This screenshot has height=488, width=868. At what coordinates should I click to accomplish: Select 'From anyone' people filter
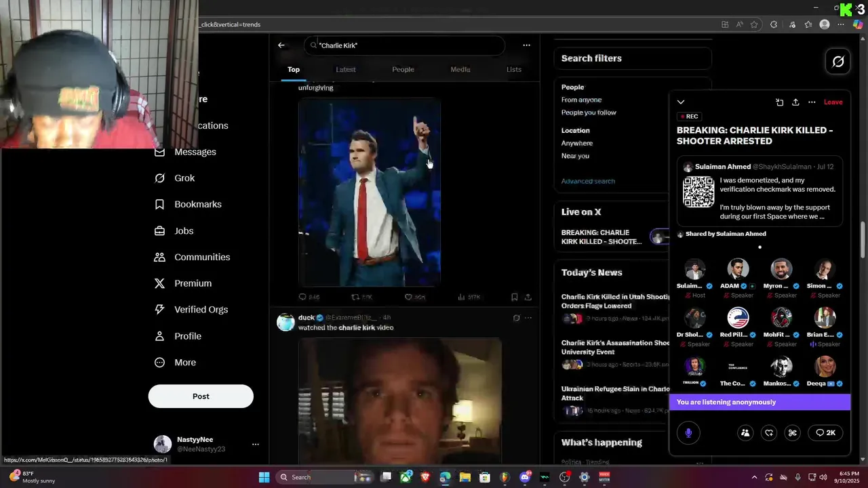(581, 100)
